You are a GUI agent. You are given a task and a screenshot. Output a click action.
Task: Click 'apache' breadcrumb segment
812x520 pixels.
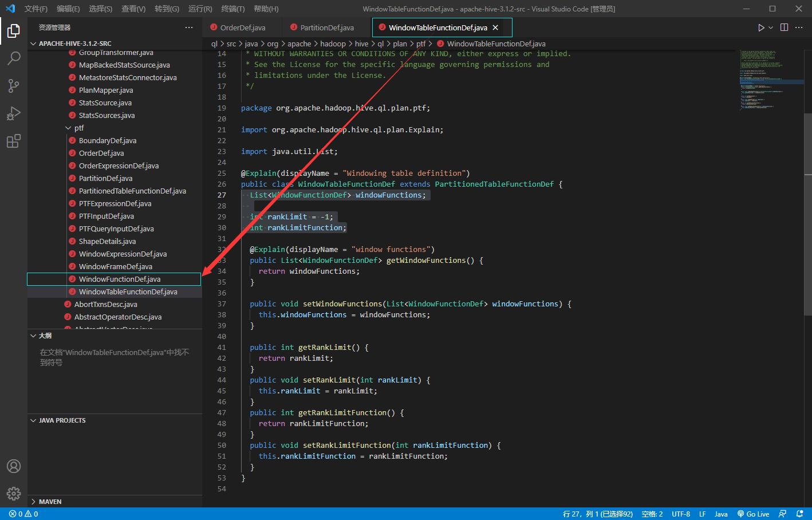pyautogui.click(x=299, y=44)
